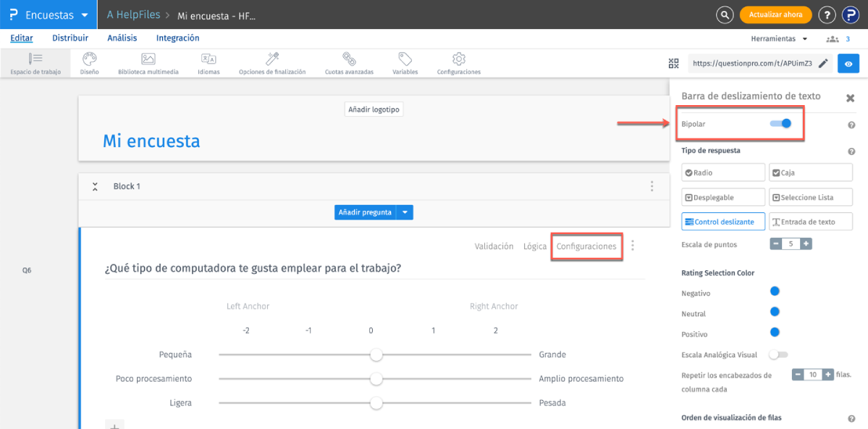Image resolution: width=868 pixels, height=429 pixels.
Task: Toggle the Bipolar switch
Action: [780, 124]
